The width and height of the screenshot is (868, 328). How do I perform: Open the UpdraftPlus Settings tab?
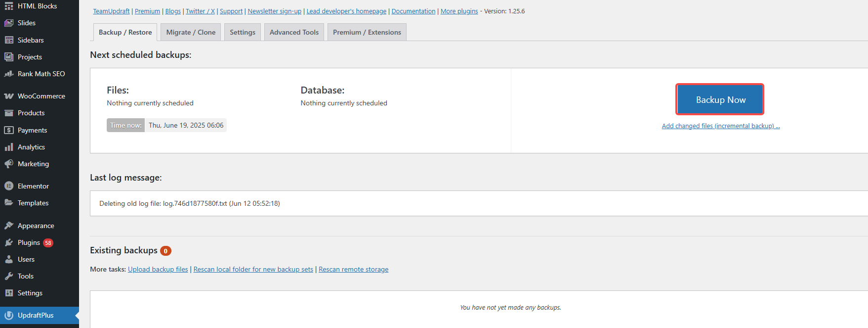pyautogui.click(x=242, y=32)
